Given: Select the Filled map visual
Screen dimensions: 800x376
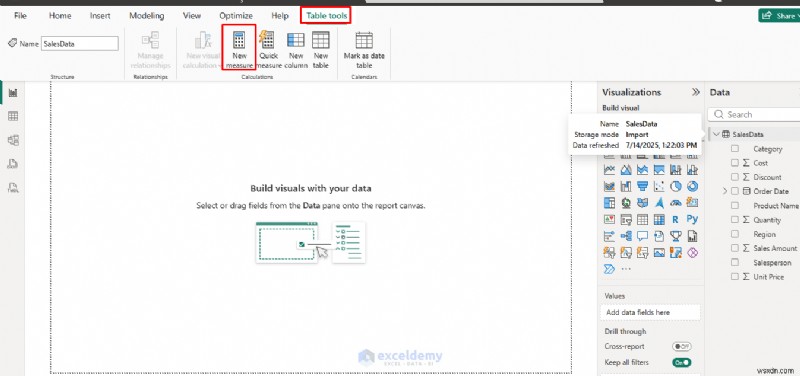Looking at the screenshot, I should click(x=642, y=203).
